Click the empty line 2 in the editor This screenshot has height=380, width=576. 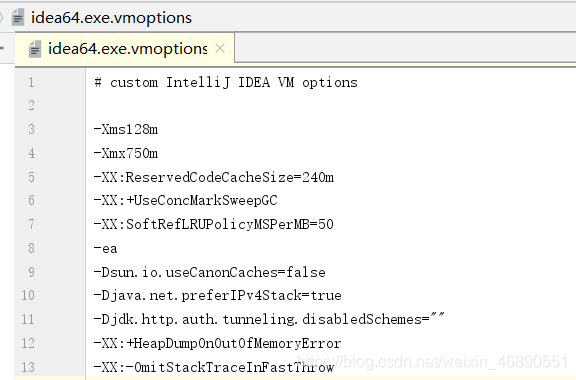tap(331, 105)
